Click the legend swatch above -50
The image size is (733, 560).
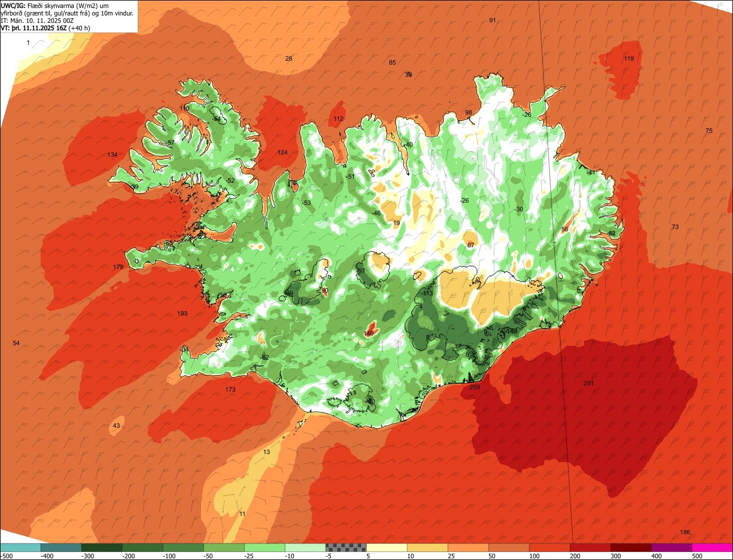[x=223, y=547]
